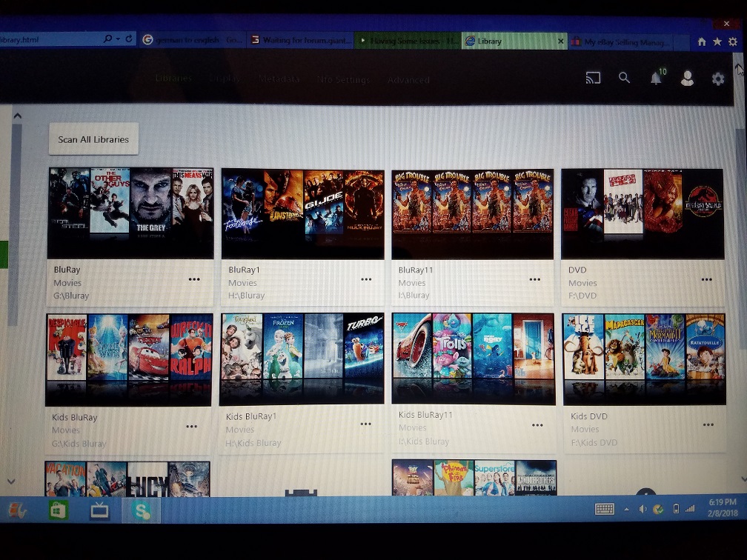Open the more options dots for Kids BluRay11 library
Viewport: 747px width, 560px height.
pos(537,424)
